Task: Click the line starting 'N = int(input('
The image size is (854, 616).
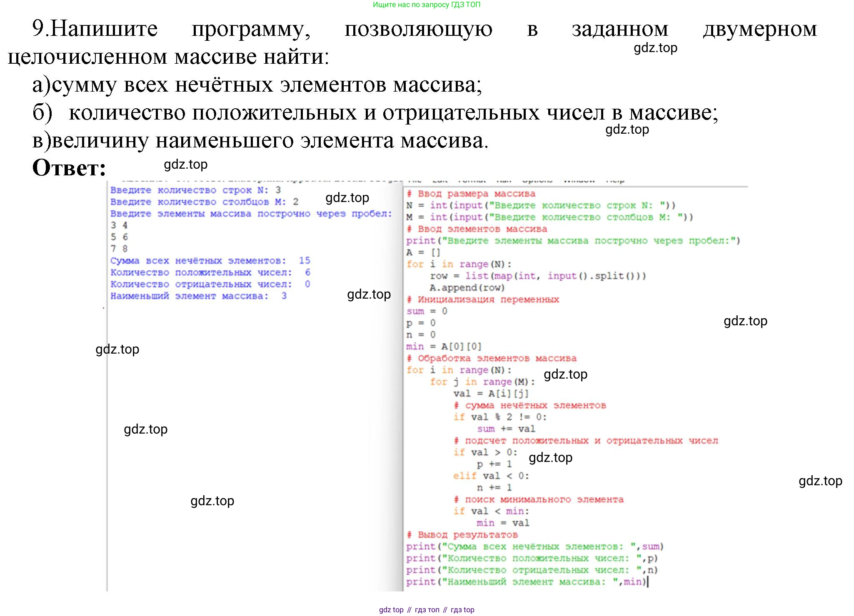Action: coord(541,205)
